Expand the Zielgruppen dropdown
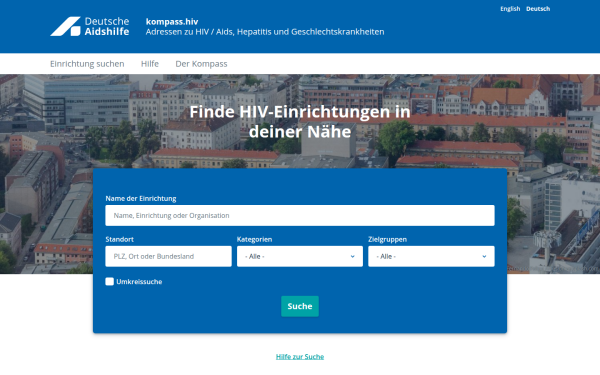The height and width of the screenshot is (375, 600). pos(431,256)
